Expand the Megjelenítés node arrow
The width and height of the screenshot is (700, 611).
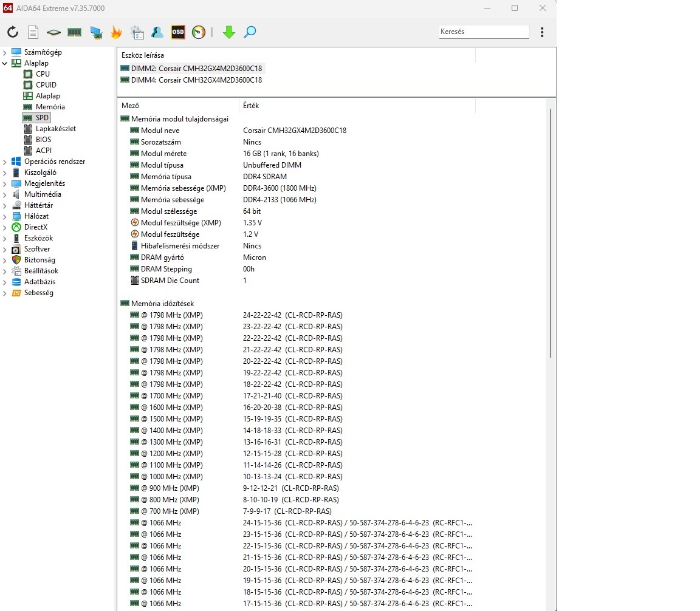(x=5, y=183)
